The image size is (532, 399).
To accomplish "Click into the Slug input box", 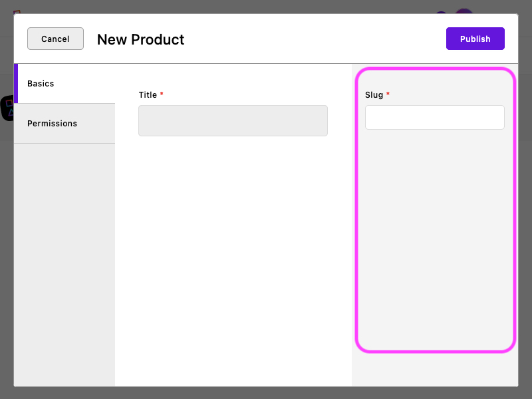I will coord(434,117).
